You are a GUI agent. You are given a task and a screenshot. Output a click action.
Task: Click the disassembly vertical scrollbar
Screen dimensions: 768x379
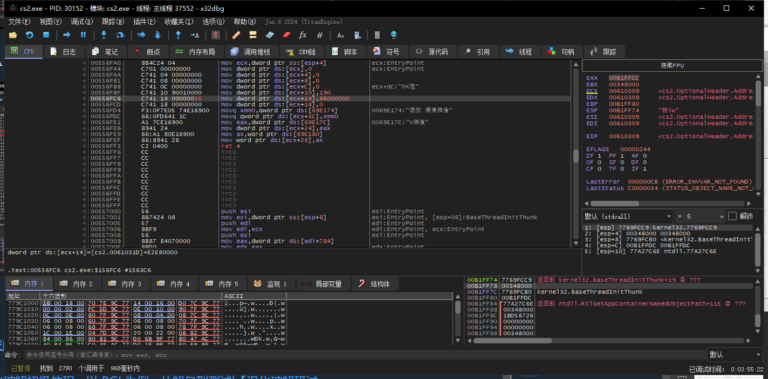(576, 154)
